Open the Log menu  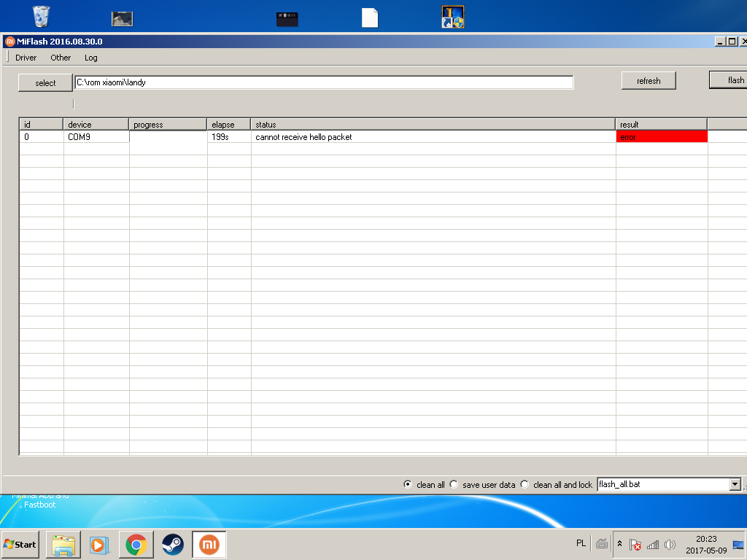coord(90,58)
